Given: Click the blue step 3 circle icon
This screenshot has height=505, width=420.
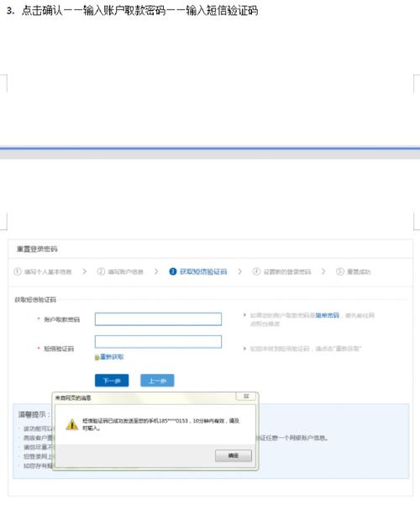Looking at the screenshot, I should click(x=173, y=271).
